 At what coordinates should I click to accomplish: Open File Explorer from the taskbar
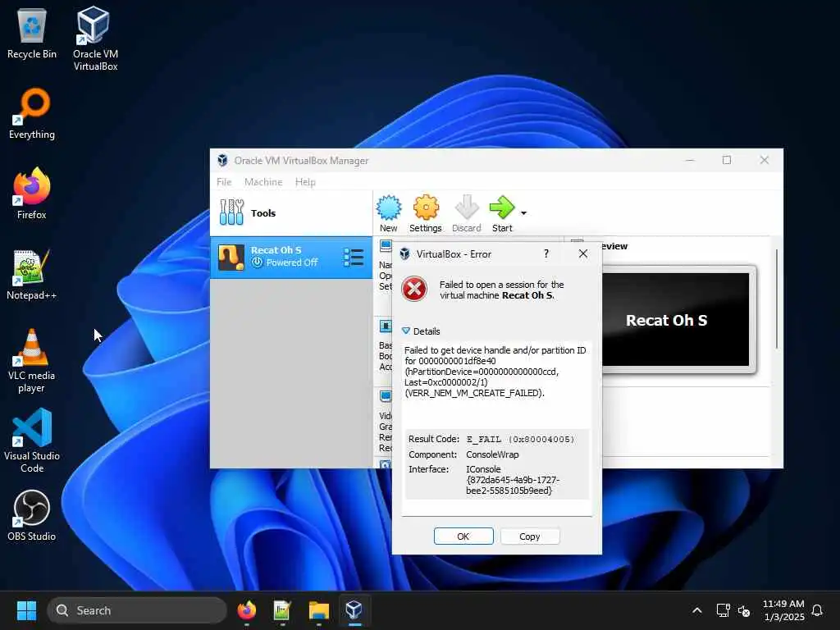coord(319,610)
